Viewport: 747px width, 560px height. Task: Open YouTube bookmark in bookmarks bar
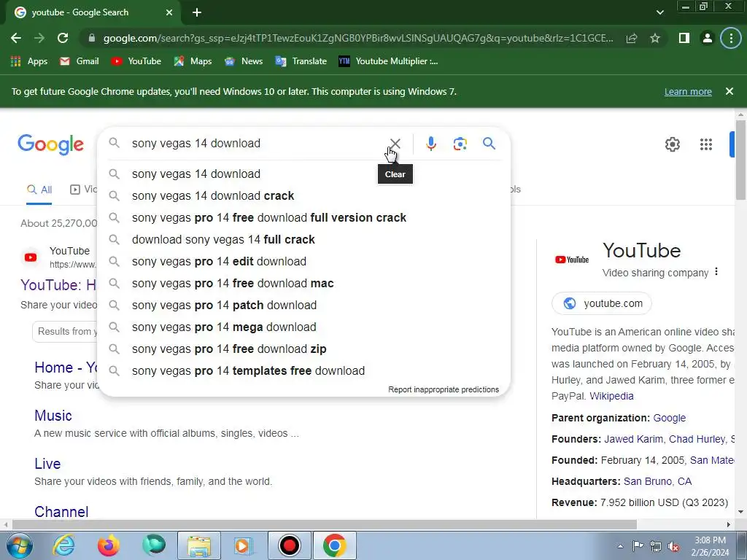click(x=136, y=61)
